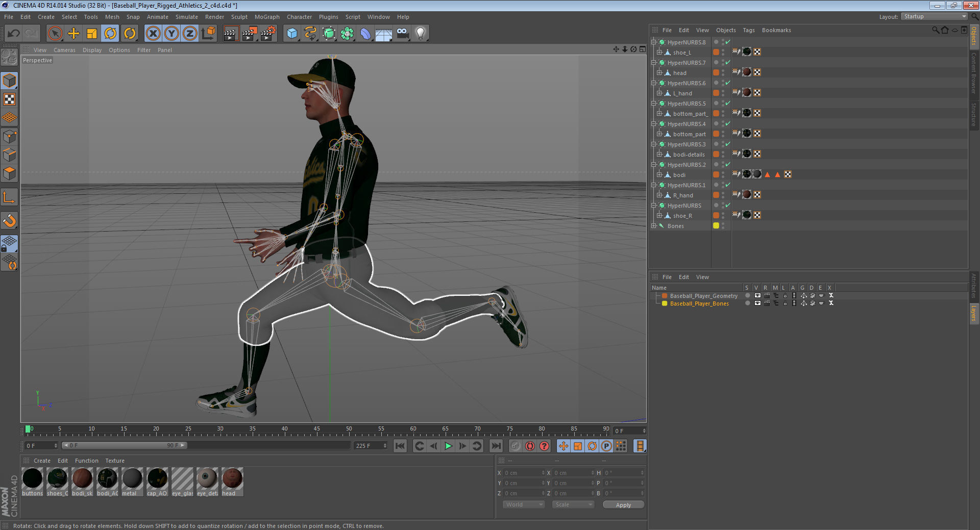This screenshot has width=980, height=530.
Task: Open the Simulate menu
Action: [x=187, y=17]
